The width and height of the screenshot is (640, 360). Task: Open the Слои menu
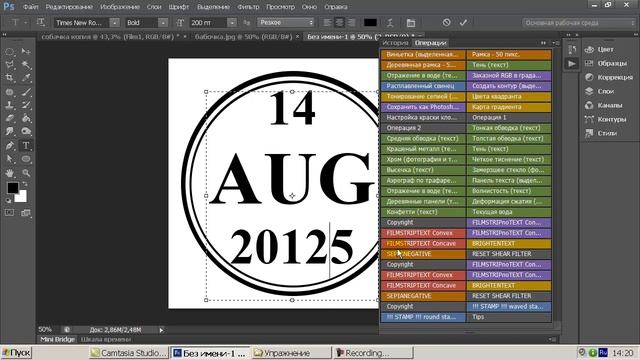pos(154,7)
